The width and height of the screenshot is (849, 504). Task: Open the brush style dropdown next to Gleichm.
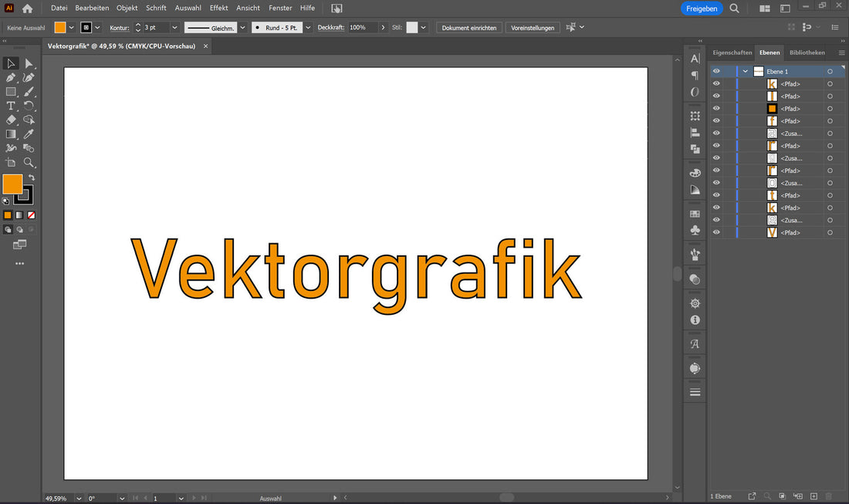[x=242, y=27]
